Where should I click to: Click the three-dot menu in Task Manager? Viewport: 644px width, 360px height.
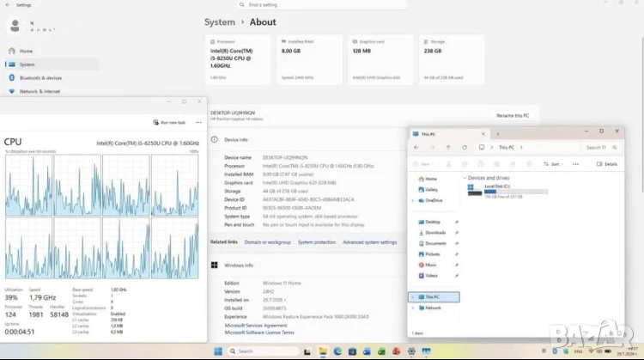point(198,123)
